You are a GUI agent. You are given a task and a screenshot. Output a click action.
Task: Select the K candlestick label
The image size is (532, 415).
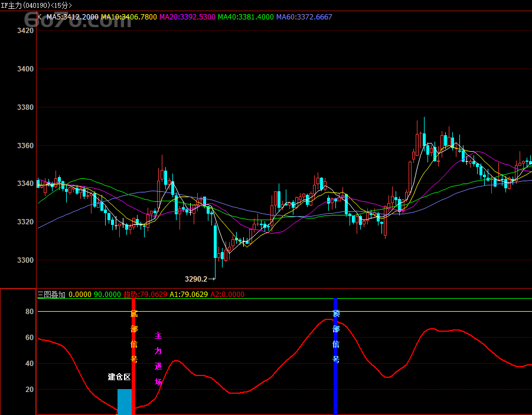pyautogui.click(x=40, y=17)
